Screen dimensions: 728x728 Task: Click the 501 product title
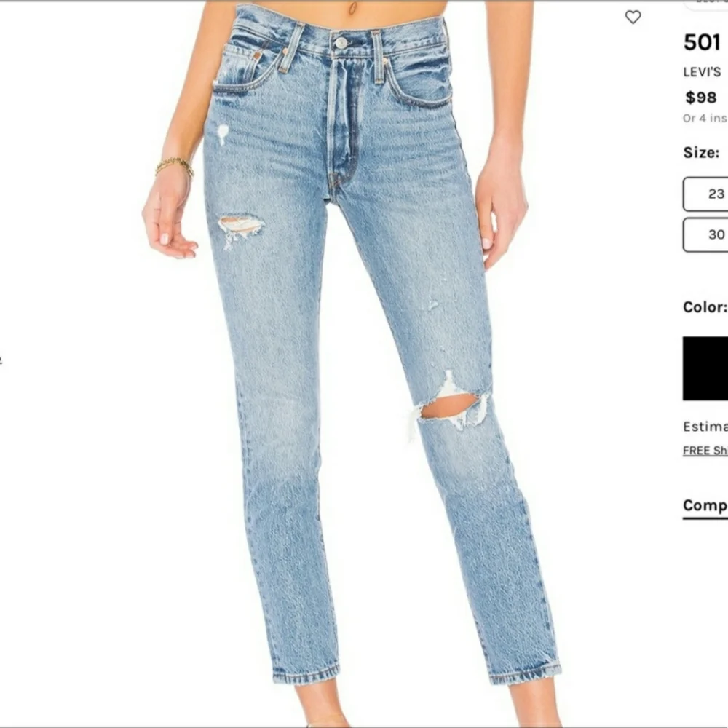[x=702, y=42]
